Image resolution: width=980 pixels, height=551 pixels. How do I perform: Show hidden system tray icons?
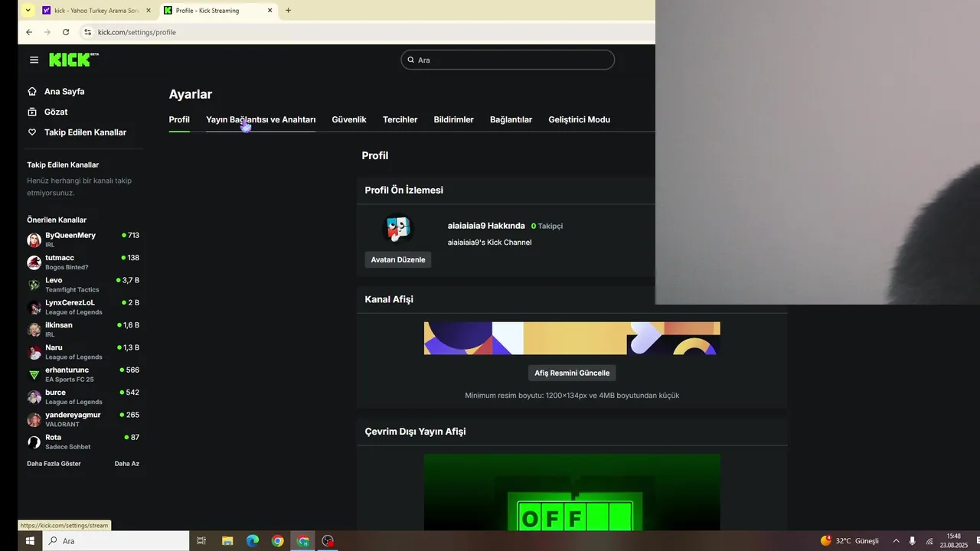pos(896,541)
